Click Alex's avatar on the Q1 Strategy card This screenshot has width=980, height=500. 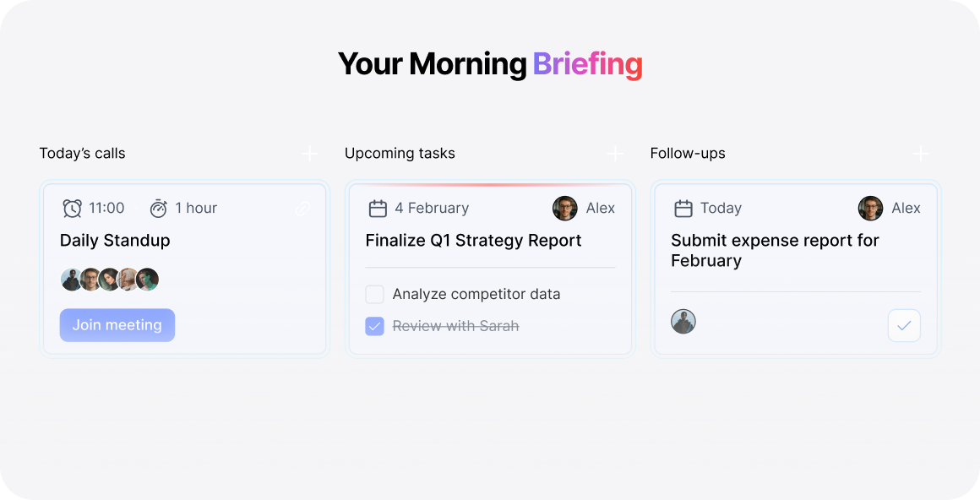[564, 208]
